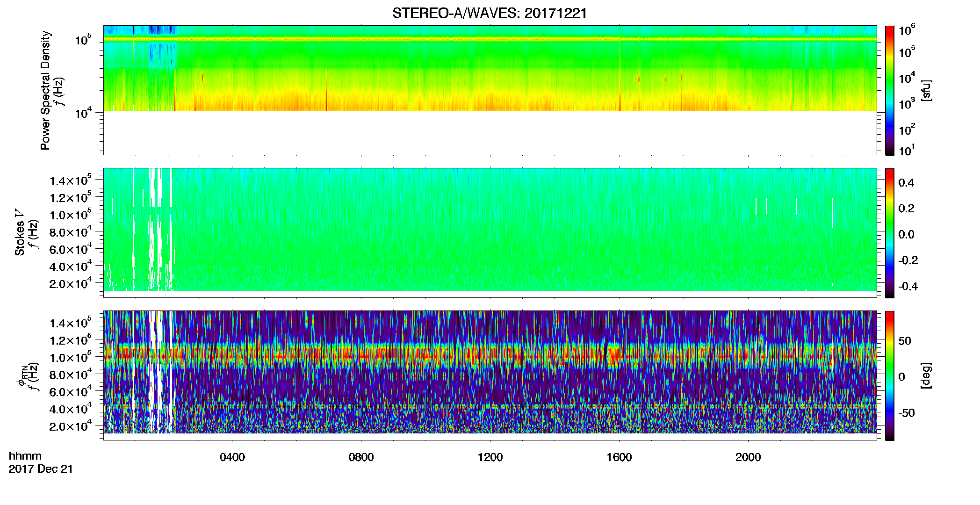Click the Stokes V axis title
The width and height of the screenshot is (980, 505).
(x=20, y=233)
